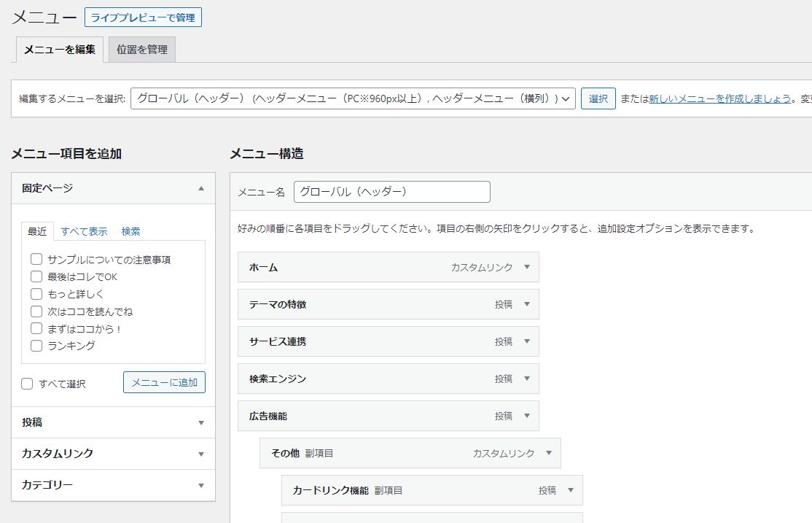This screenshot has width=812, height=523.
Task: Click the ライブプレビューで管理 button
Action: point(143,18)
